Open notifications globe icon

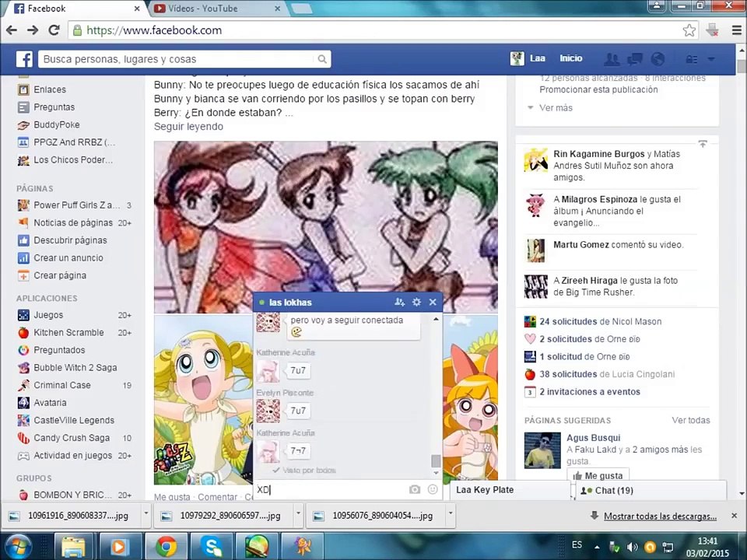click(x=658, y=59)
